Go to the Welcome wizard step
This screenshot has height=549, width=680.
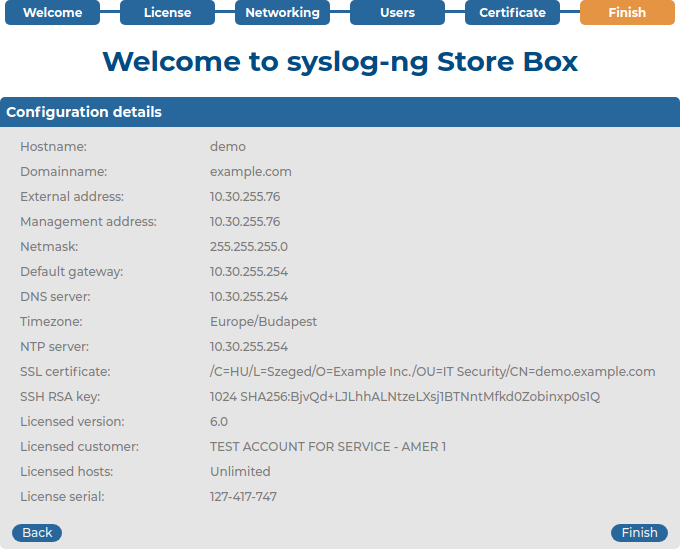pos(52,13)
